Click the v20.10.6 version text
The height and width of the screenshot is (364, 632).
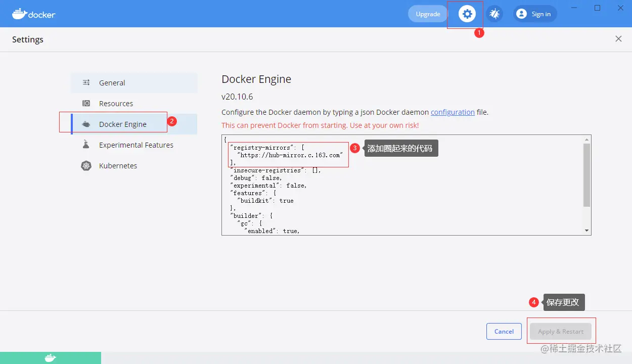click(237, 97)
